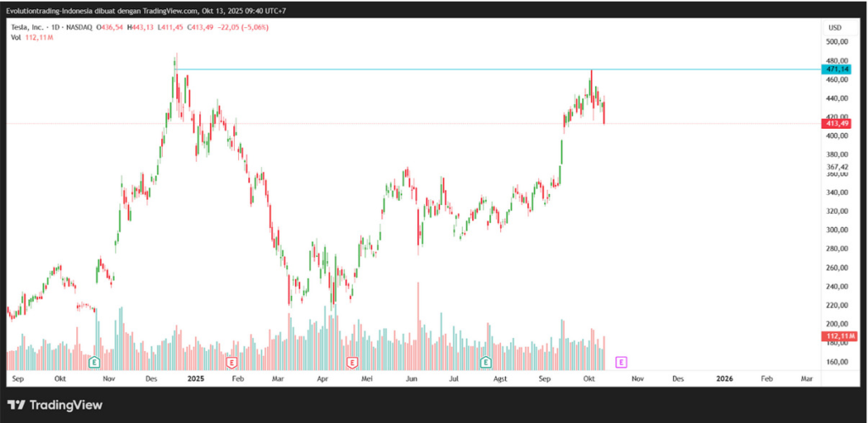868x423 pixels.
Task: Select the Vol indicator label
Action: coord(17,37)
